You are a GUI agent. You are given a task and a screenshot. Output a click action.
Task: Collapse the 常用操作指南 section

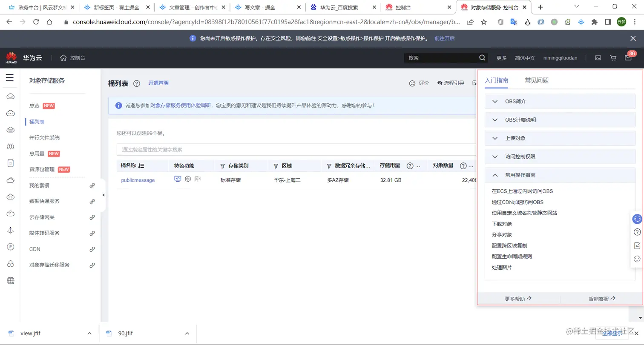coord(560,175)
